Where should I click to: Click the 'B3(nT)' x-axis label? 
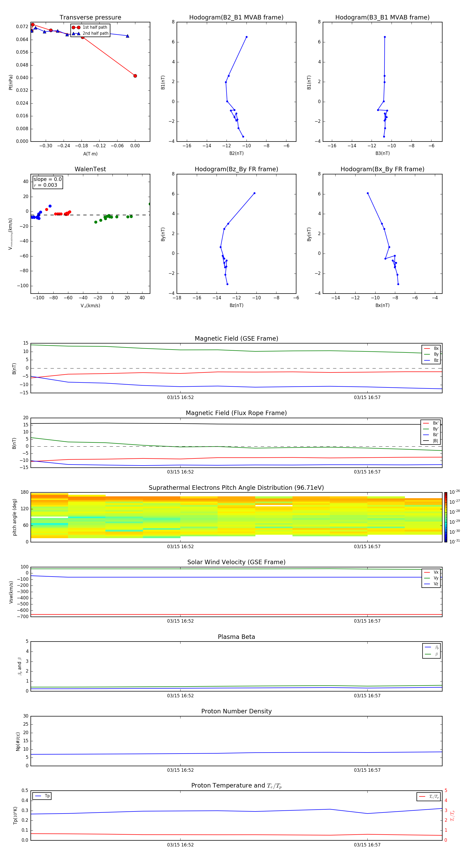pos(382,153)
